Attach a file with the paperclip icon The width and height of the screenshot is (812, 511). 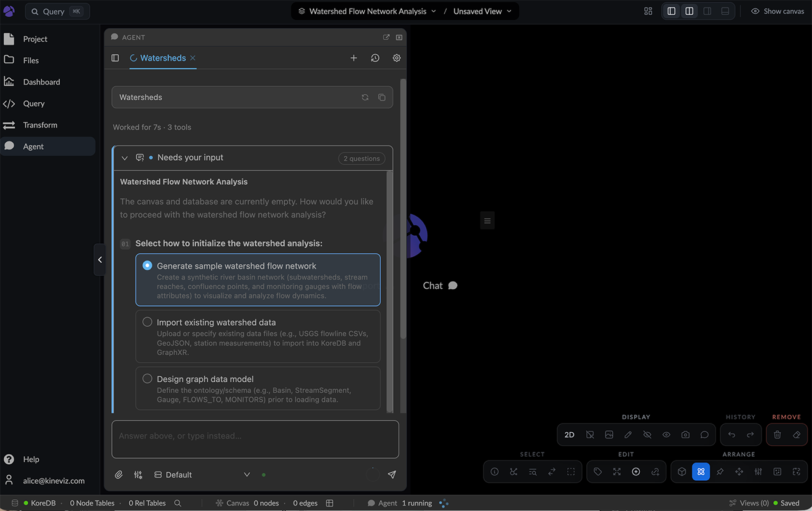click(119, 475)
